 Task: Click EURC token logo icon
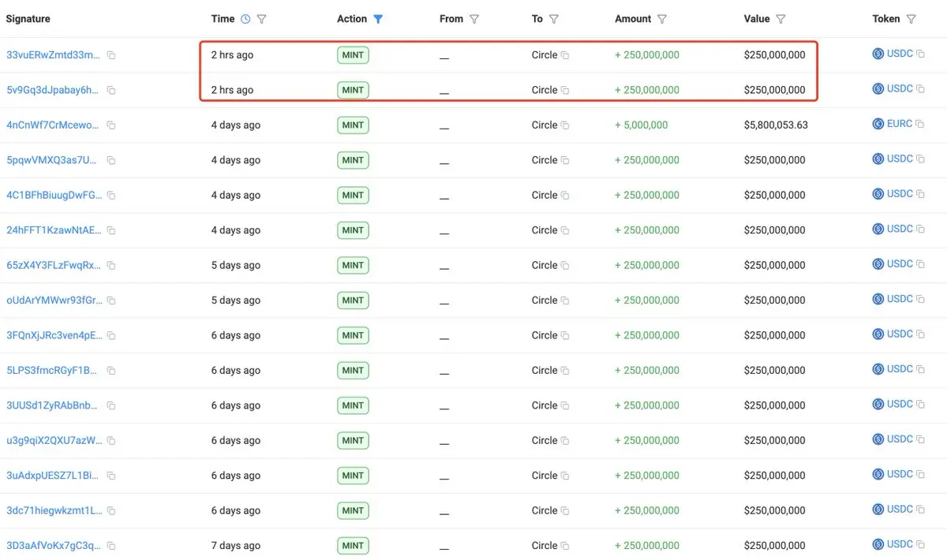point(878,124)
